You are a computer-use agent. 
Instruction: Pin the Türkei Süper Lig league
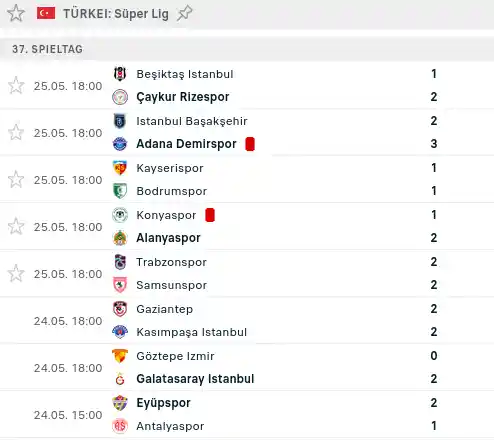(184, 13)
